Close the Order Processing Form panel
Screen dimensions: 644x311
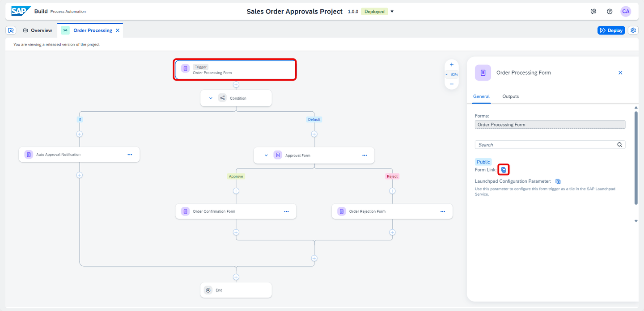tap(620, 73)
